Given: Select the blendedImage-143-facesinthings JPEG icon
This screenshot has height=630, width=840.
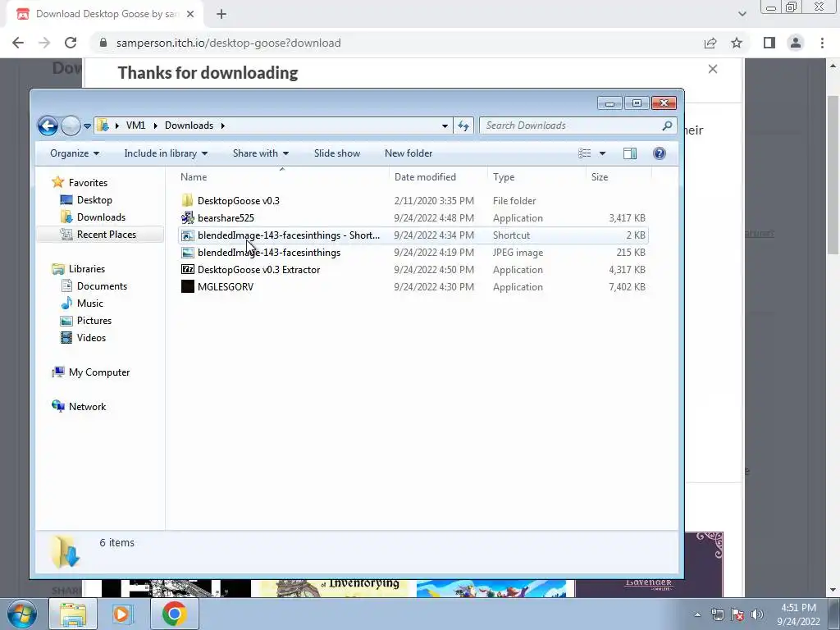Looking at the screenshot, I should pos(188,253).
